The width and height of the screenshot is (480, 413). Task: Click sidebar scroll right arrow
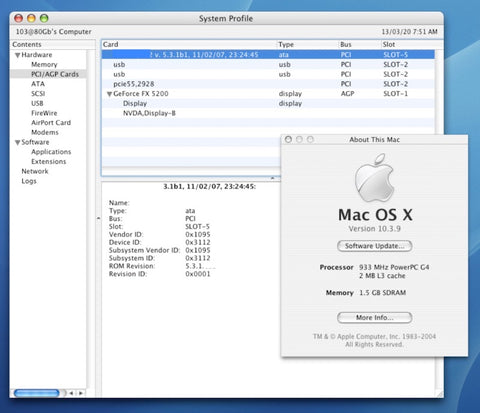pos(80,393)
